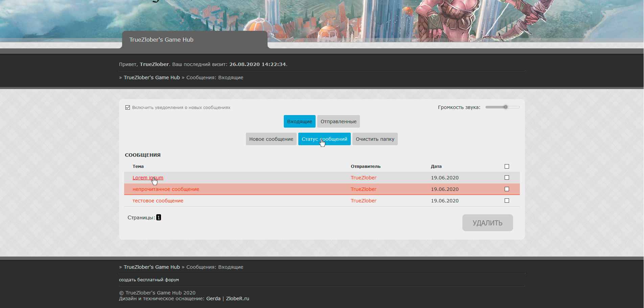Select checkbox for непрочитанное сообщение row
644x308 pixels.
507,189
